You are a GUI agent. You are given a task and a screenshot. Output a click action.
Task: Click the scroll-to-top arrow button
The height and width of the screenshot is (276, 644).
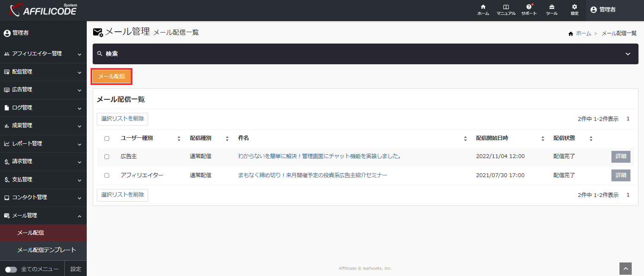[625, 268]
